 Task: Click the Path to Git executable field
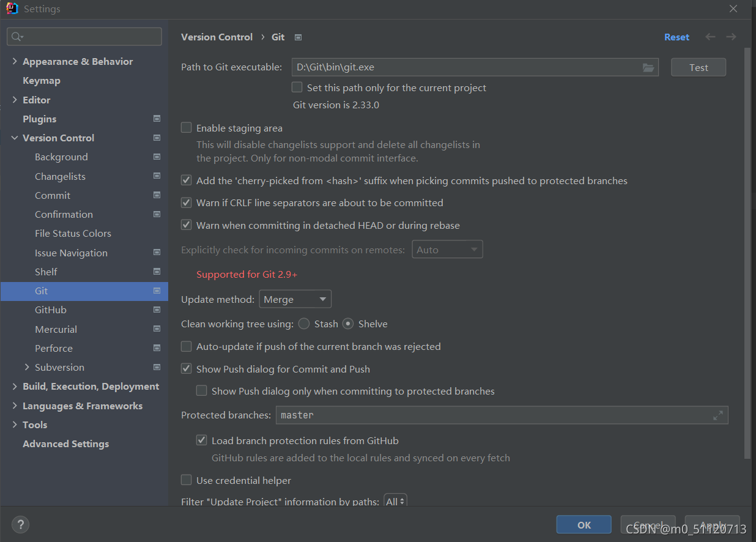(x=475, y=67)
